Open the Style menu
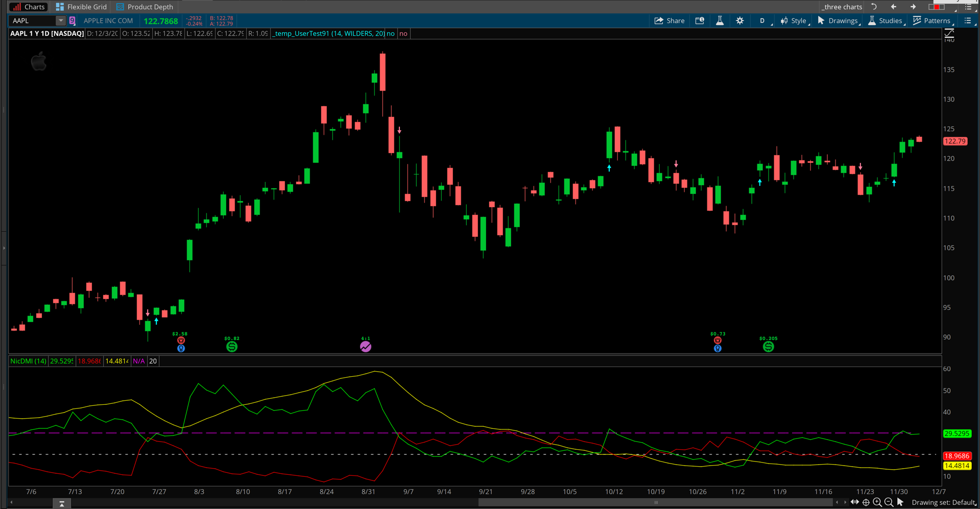 [794, 21]
